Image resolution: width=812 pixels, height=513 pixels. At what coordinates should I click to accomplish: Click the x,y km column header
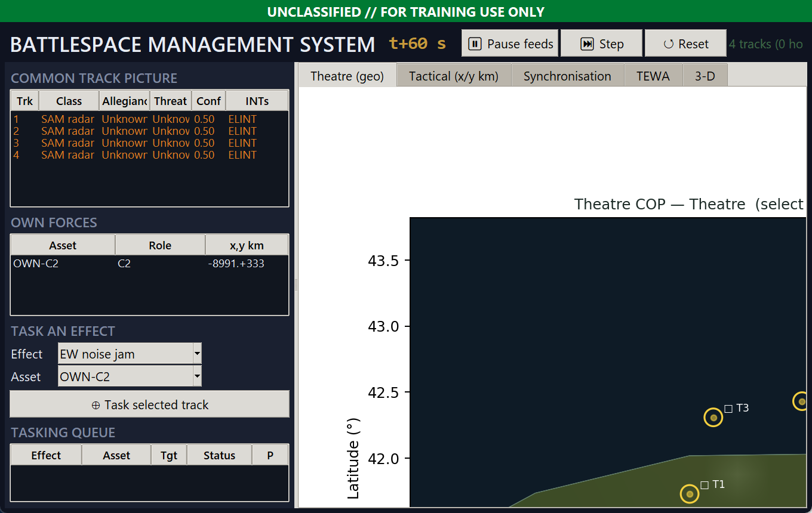pyautogui.click(x=247, y=245)
